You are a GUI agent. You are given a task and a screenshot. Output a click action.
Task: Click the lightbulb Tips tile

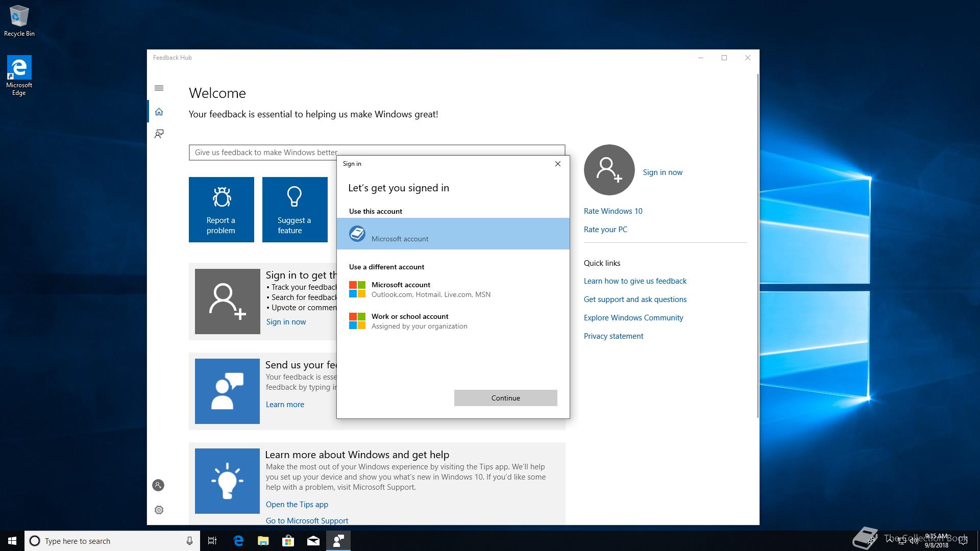coord(227,481)
